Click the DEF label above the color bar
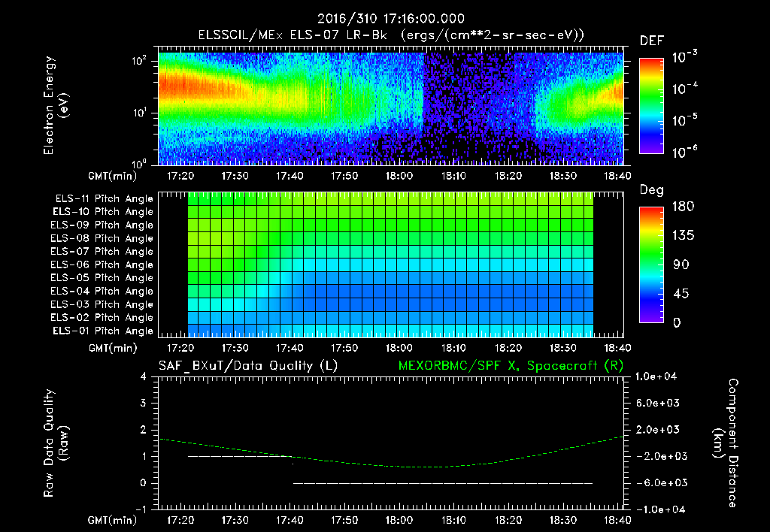The image size is (770, 532). tap(652, 41)
